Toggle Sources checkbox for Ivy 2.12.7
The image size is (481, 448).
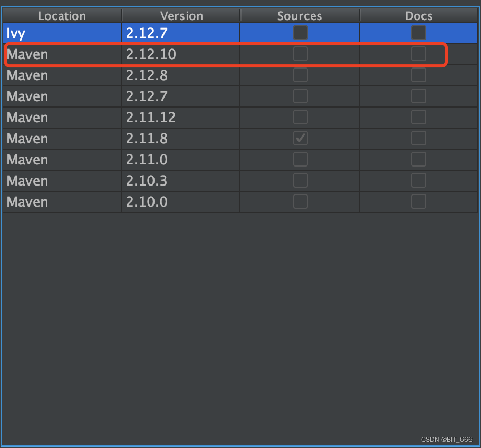[300, 33]
